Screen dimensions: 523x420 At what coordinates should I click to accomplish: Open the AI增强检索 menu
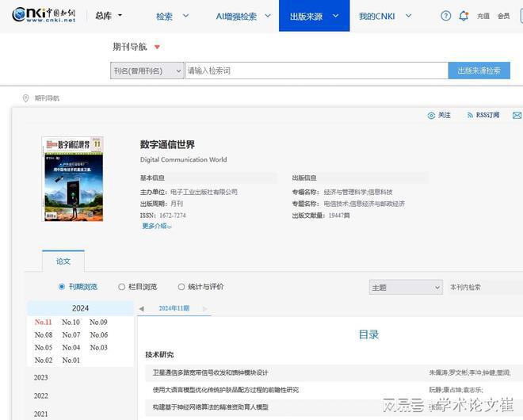point(236,16)
